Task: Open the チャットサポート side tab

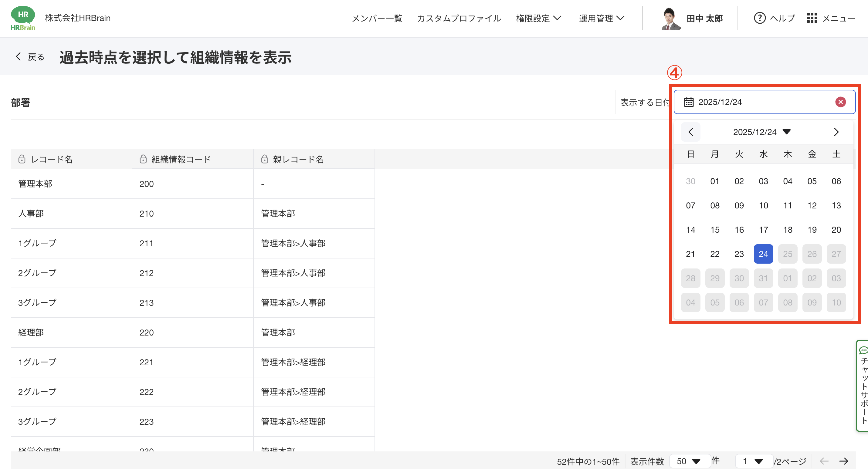Action: [863, 386]
